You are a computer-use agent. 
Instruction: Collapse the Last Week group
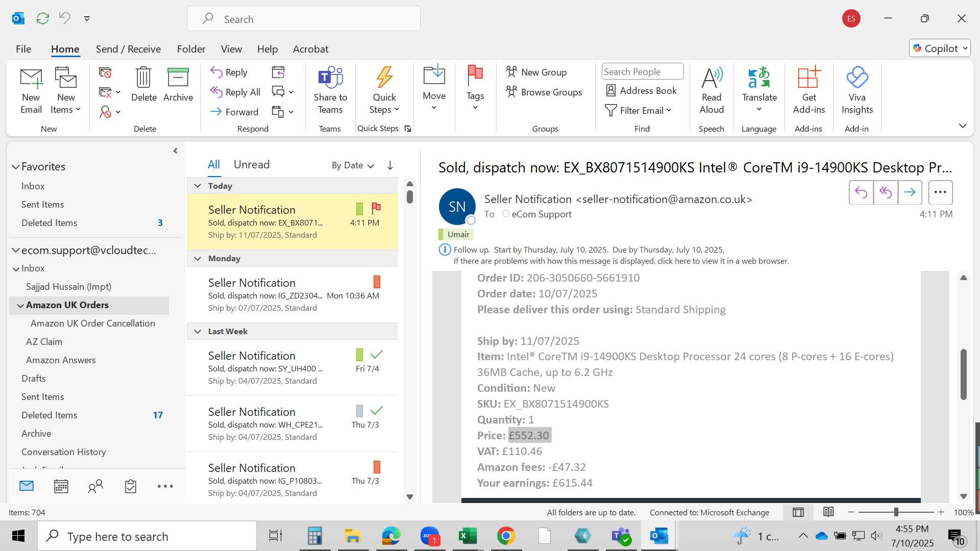pos(198,331)
